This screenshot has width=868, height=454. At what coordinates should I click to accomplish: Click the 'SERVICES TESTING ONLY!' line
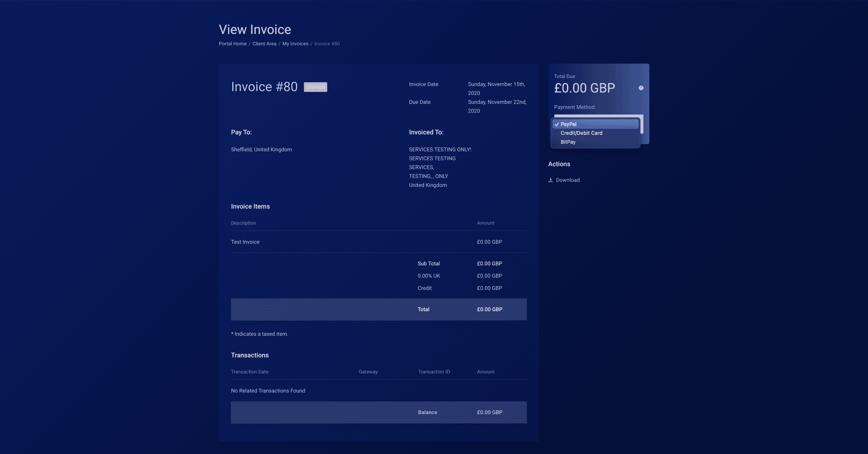point(440,150)
